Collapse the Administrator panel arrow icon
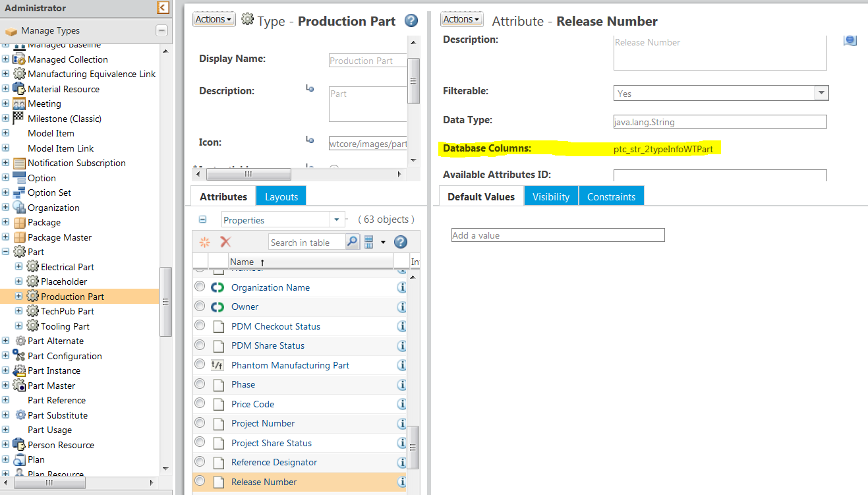This screenshot has height=495, width=868. pyautogui.click(x=163, y=8)
